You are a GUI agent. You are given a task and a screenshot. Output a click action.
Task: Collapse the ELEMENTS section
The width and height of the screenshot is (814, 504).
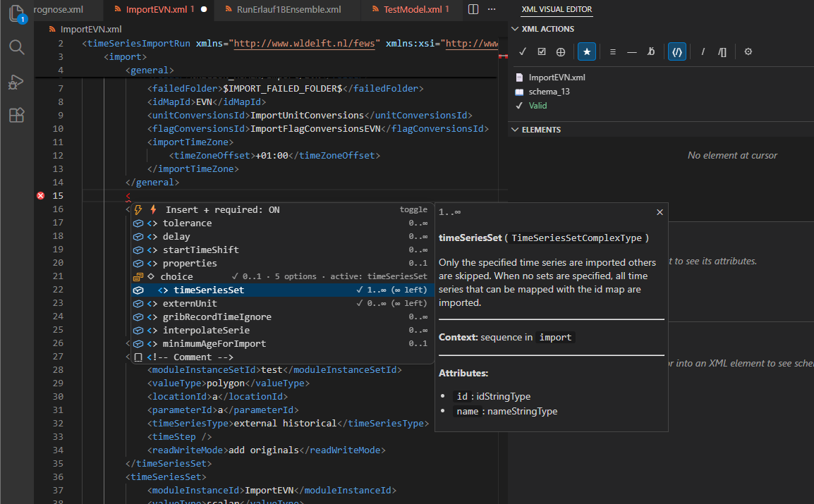click(516, 128)
